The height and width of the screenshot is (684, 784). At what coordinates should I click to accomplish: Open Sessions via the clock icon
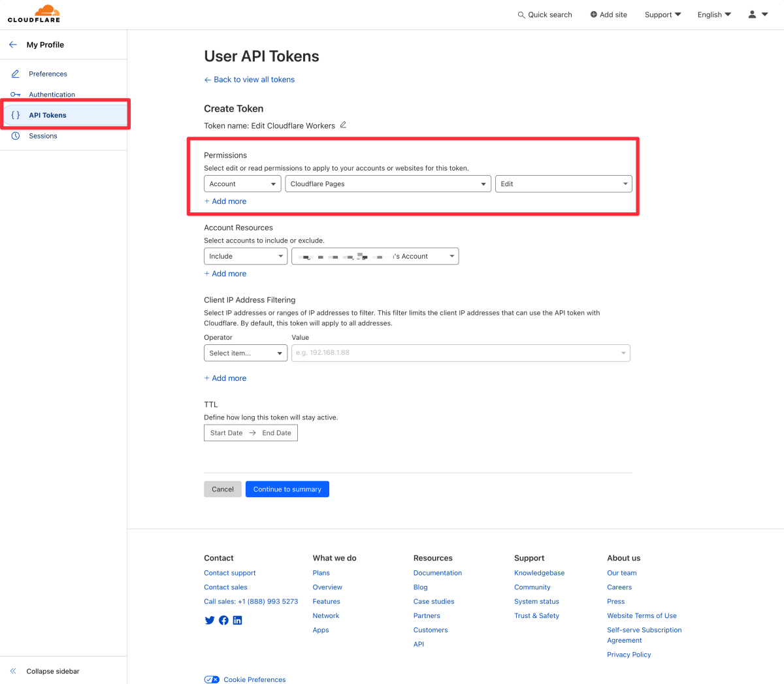coord(16,135)
